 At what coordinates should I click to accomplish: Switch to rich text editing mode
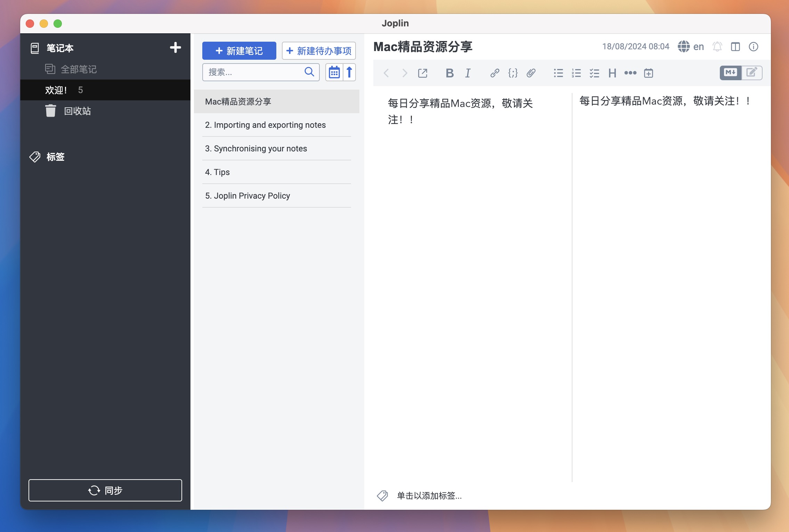click(x=752, y=73)
